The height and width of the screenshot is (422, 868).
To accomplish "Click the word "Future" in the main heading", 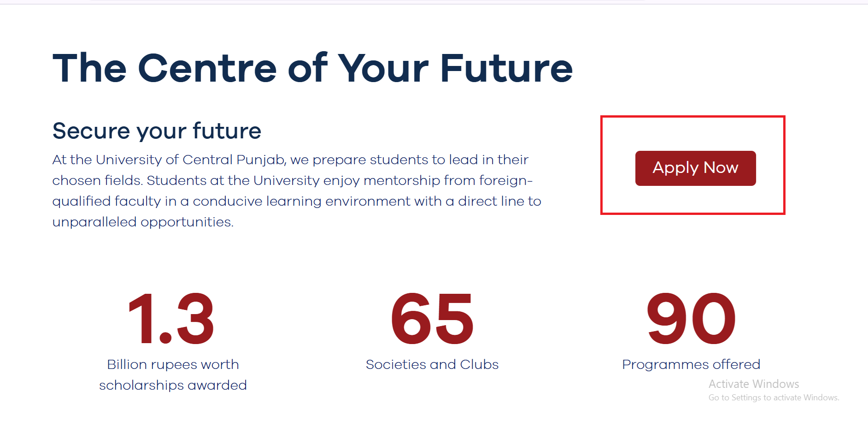I will pyautogui.click(x=506, y=68).
